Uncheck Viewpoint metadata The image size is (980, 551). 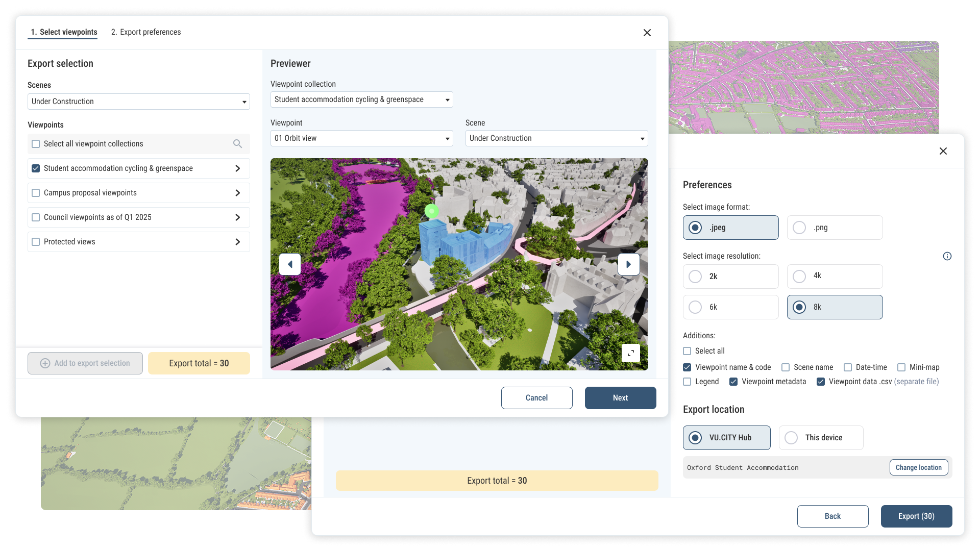[x=733, y=382]
